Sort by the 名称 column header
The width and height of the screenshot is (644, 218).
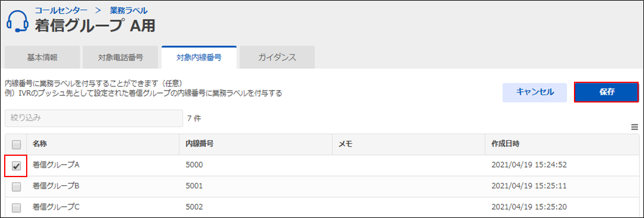(x=39, y=144)
